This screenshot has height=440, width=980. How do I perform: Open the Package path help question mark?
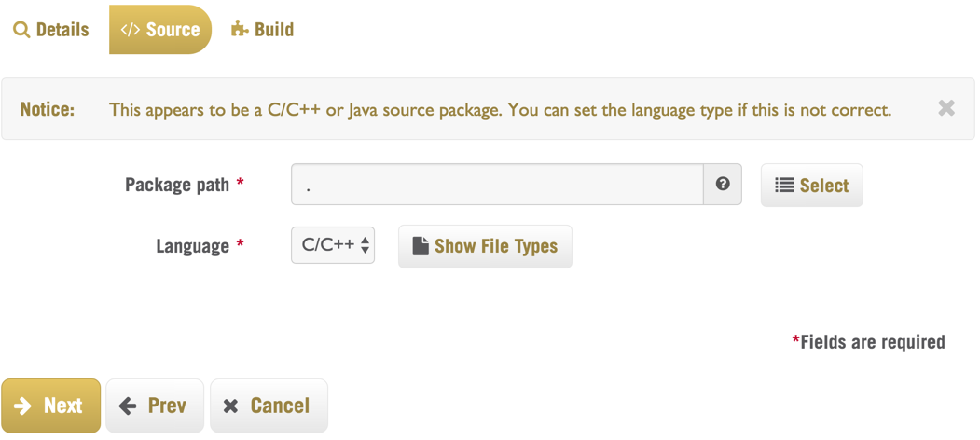[x=723, y=185]
